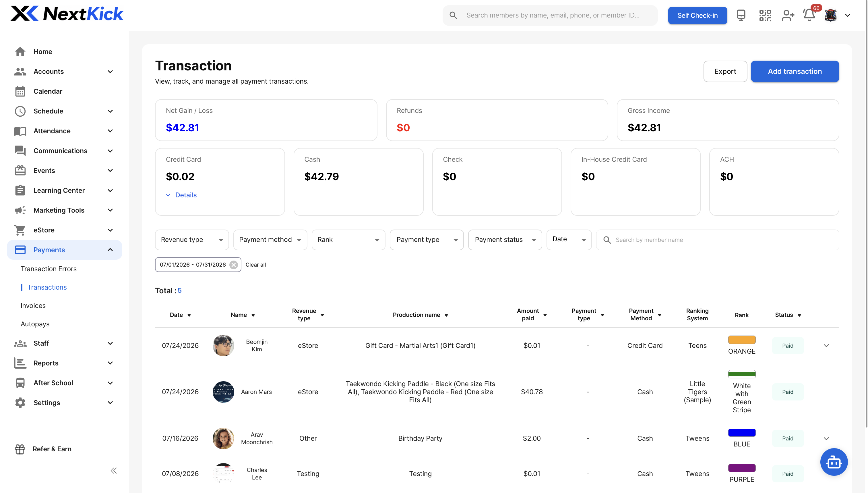Open notifications bell with 66 badge

(809, 15)
